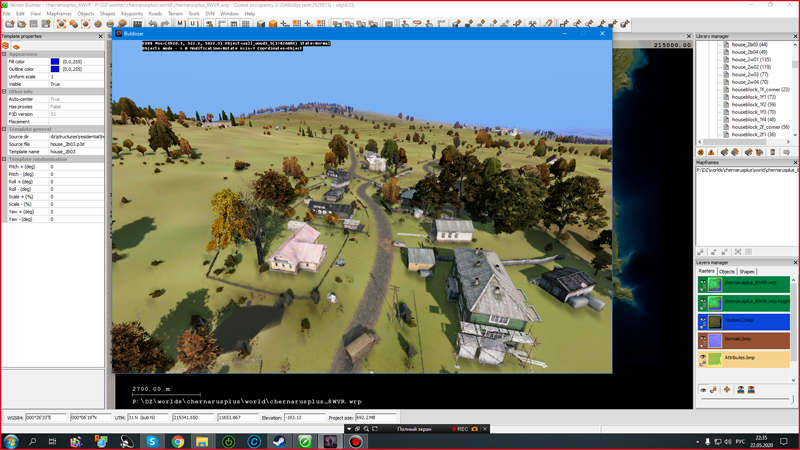
Task: Click the trash icon in Library manager toolbar
Action: point(772,153)
